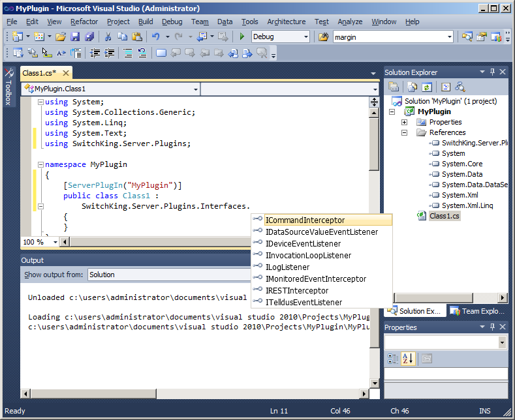Refresh the Solution Explorer tree

426,87
